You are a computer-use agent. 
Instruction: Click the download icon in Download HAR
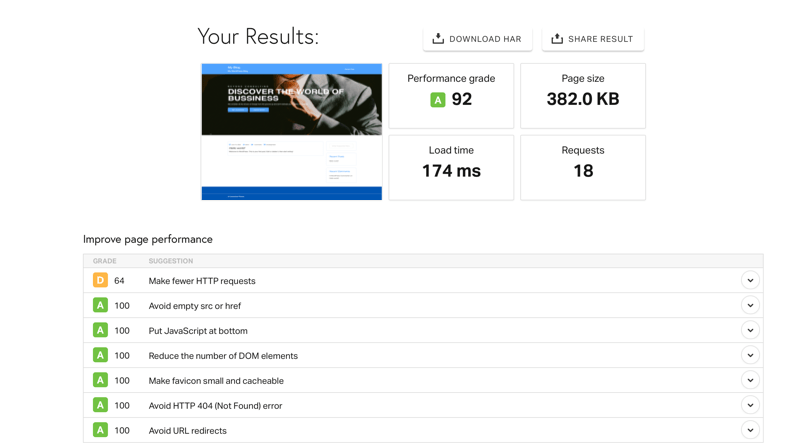tap(438, 39)
